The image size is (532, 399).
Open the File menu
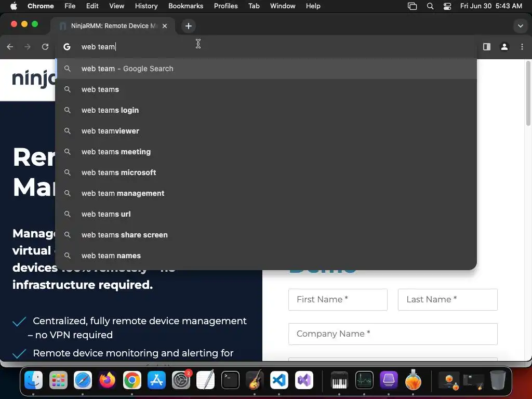point(70,6)
